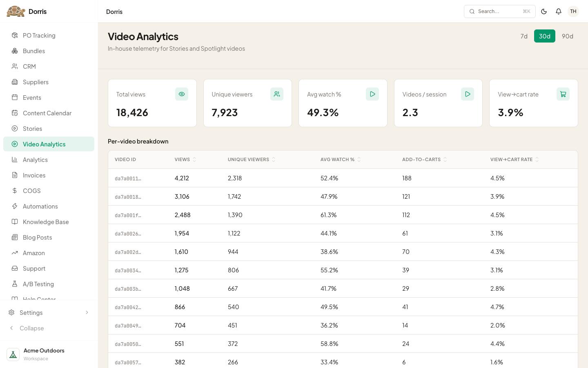Open the CRM page
This screenshot has width=588, height=368.
point(49,67)
